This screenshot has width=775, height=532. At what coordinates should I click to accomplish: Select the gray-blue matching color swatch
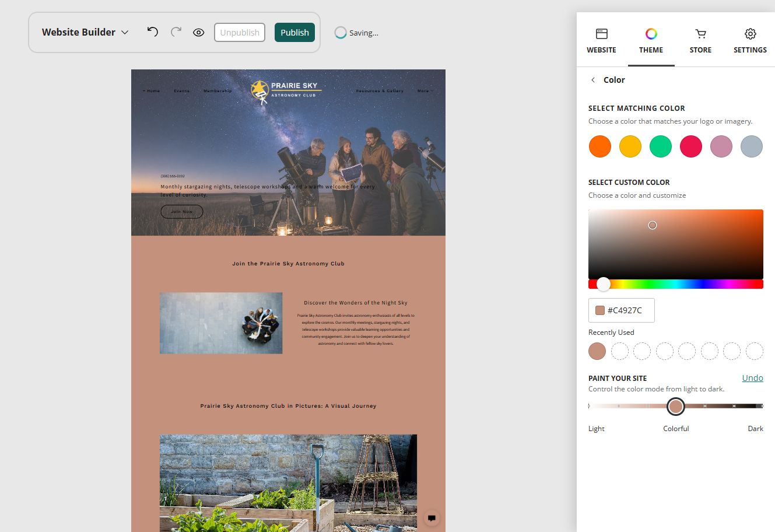[752, 146]
